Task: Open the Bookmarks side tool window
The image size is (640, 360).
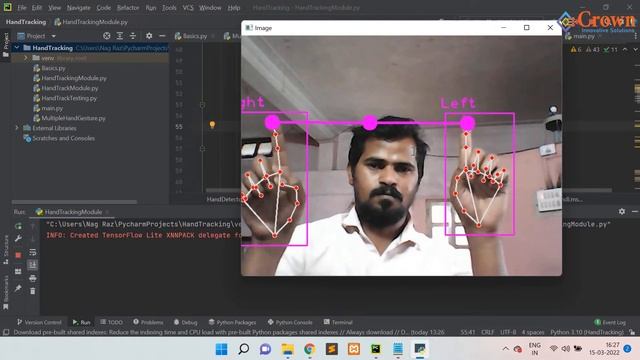Action: [5, 293]
